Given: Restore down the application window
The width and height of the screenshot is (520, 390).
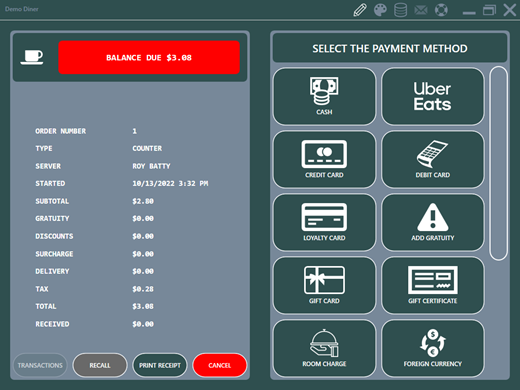Looking at the screenshot, I should pyautogui.click(x=489, y=10).
